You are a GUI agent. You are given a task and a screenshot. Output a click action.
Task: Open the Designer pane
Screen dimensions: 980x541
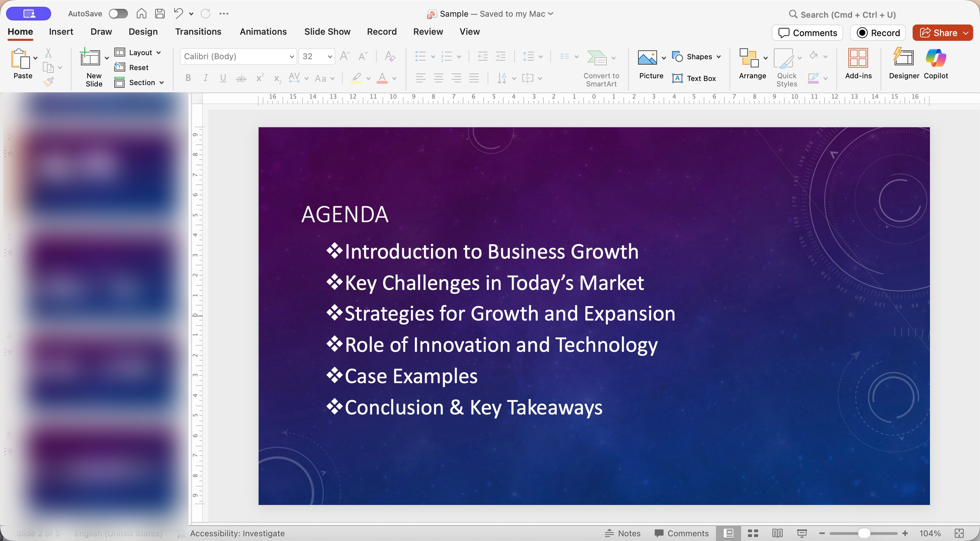pyautogui.click(x=903, y=63)
